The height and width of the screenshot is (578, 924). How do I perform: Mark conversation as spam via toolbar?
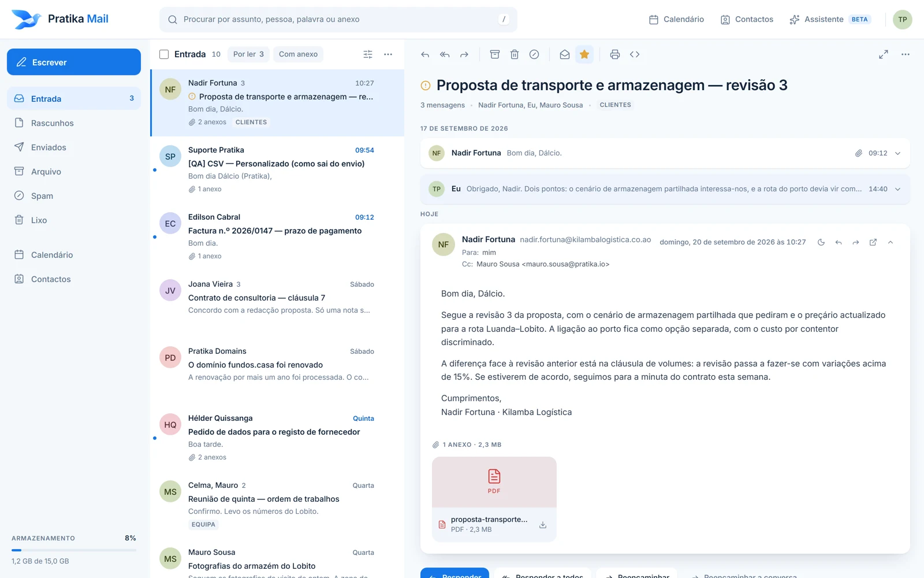pos(534,54)
